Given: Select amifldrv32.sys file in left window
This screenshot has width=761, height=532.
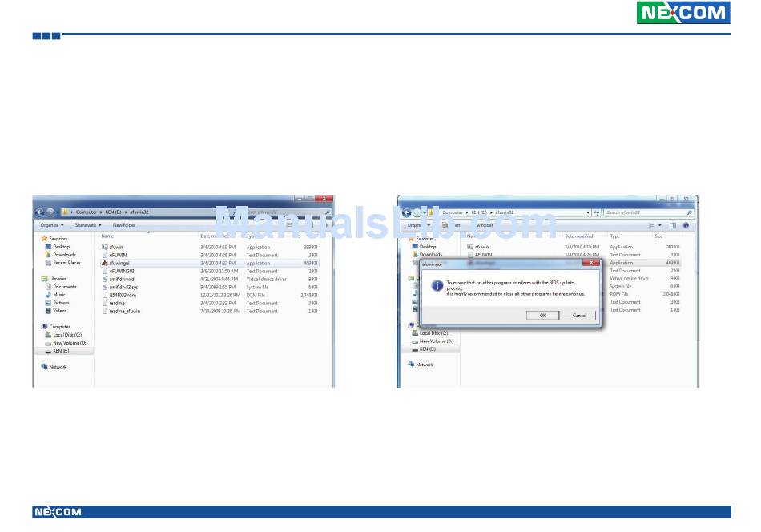Looking at the screenshot, I should tap(123, 287).
